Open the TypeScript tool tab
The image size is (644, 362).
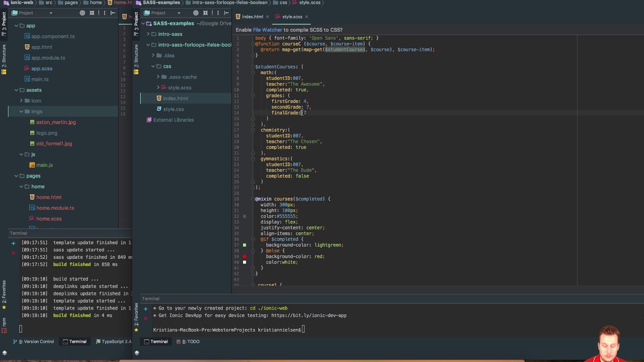[114, 342]
